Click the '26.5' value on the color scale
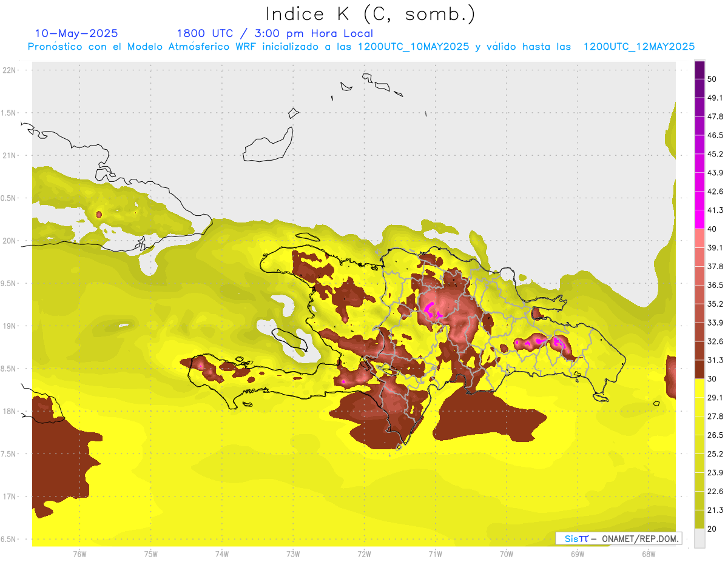Viewport: 728px width, 562px height. pos(715,435)
